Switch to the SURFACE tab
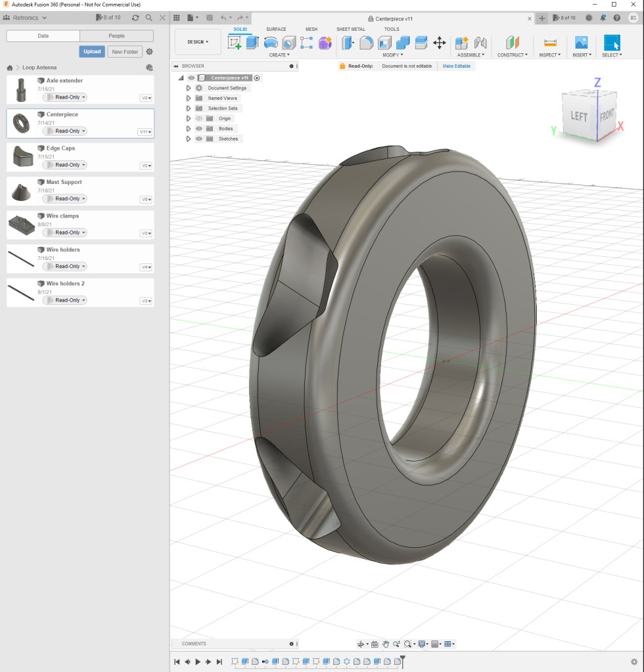The height and width of the screenshot is (672, 644). click(x=276, y=29)
